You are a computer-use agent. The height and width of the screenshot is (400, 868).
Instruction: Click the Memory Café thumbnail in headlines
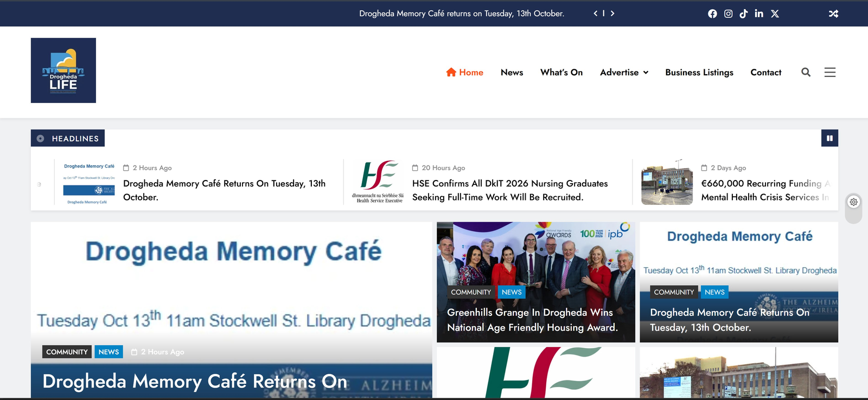[x=89, y=182]
